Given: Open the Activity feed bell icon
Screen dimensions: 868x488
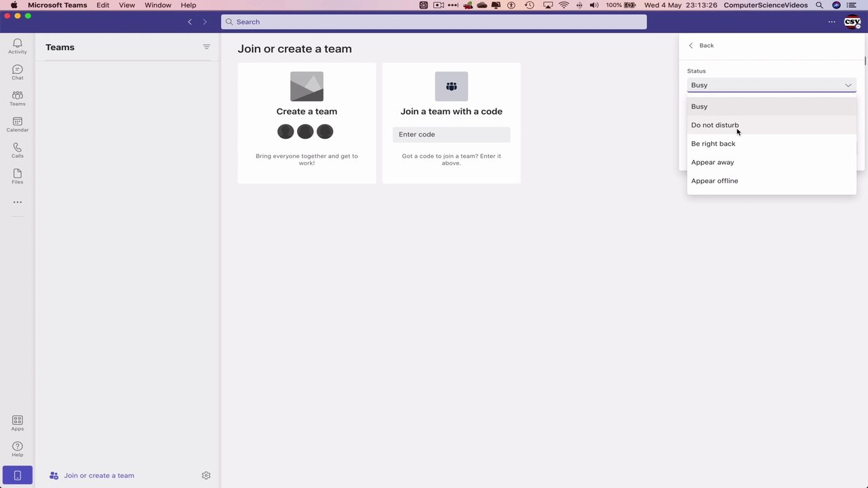Looking at the screenshot, I should pos(18,46).
